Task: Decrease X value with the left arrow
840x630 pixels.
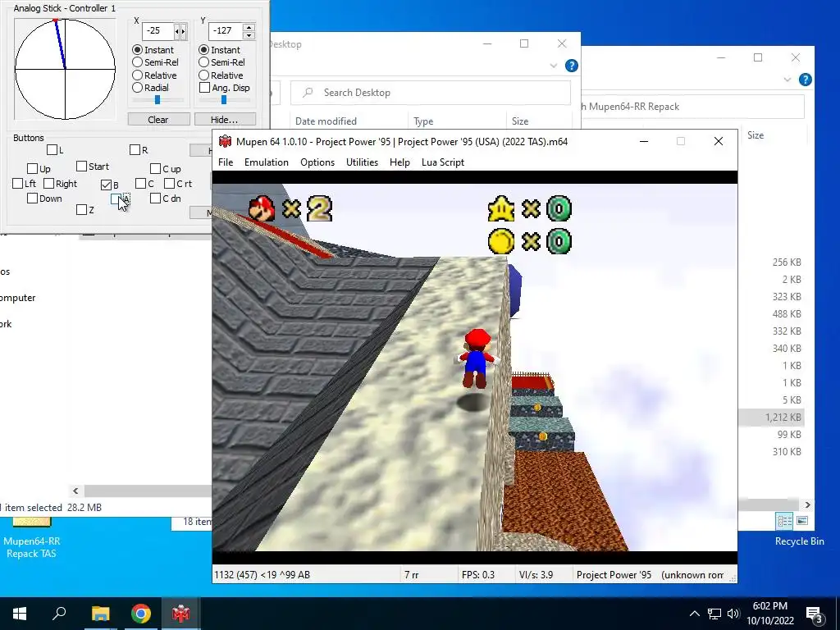Action: 177,31
